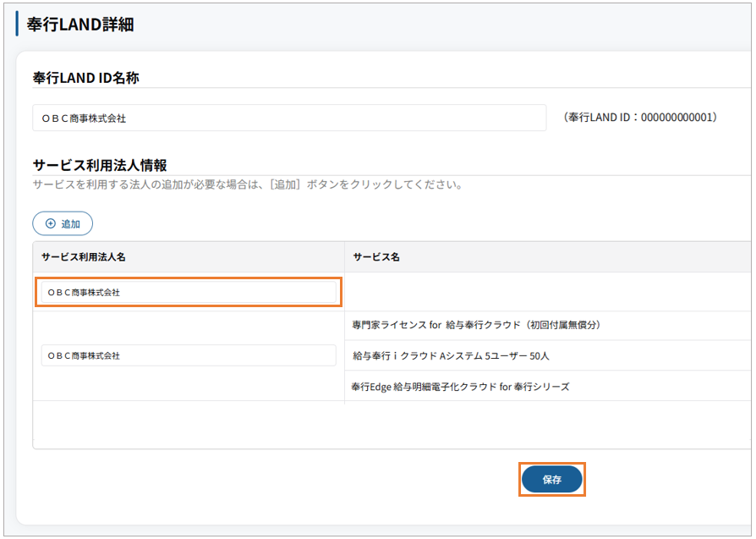756x539 pixels.
Task: Edit the second ＯＢＣ商事株式会社 corporation name field
Action: click(189, 355)
